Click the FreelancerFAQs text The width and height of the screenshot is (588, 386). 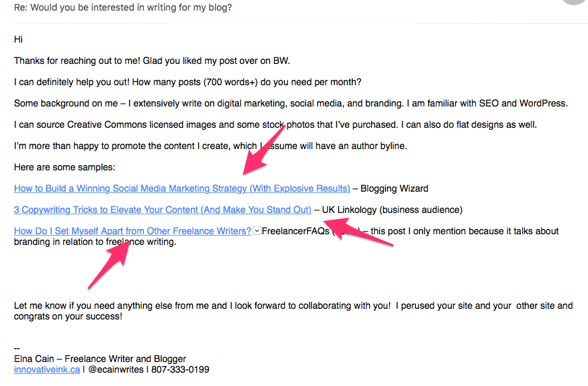(295, 231)
